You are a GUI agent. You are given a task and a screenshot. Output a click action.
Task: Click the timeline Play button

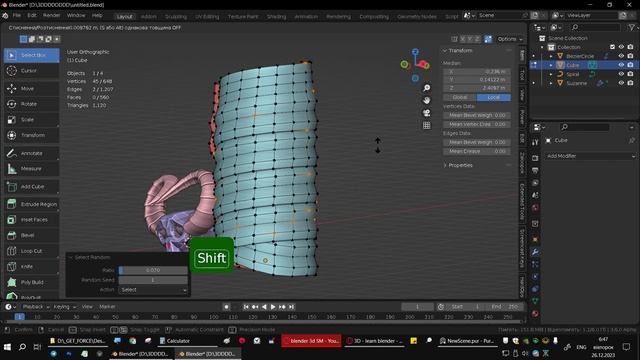[273, 307]
